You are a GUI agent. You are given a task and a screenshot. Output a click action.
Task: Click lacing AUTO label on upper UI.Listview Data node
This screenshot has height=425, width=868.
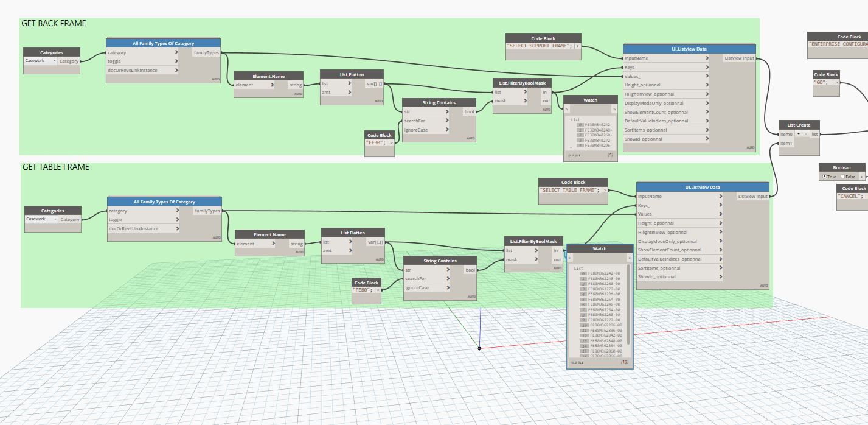[750, 147]
